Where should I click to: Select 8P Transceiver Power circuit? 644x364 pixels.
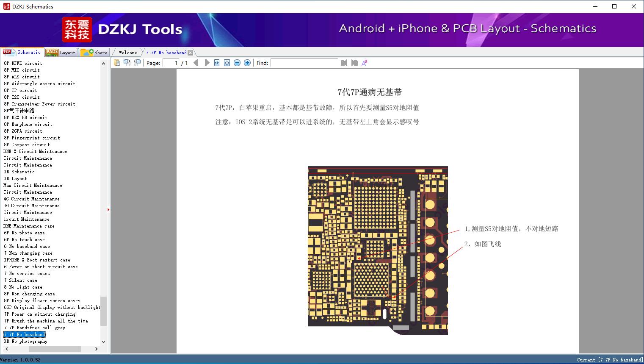pyautogui.click(x=39, y=104)
